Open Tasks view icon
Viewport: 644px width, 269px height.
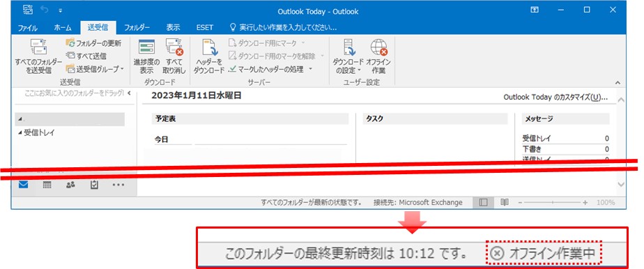tap(94, 185)
